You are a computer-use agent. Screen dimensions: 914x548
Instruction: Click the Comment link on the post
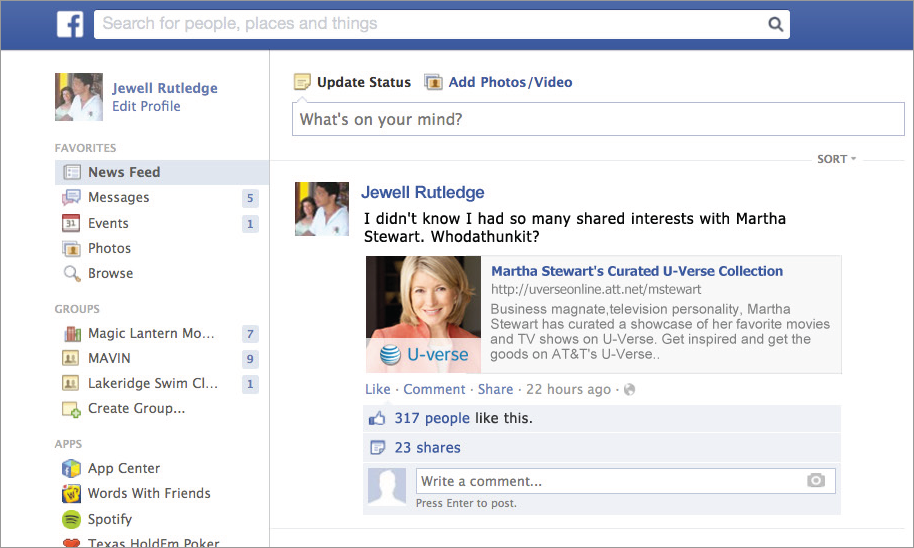(x=434, y=389)
